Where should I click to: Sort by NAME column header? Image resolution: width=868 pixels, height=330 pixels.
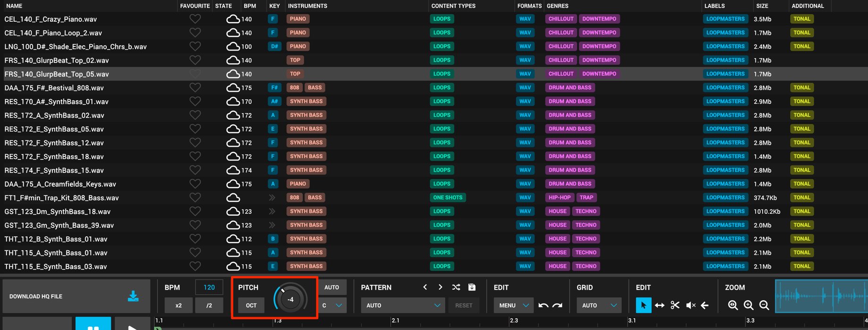[14, 6]
